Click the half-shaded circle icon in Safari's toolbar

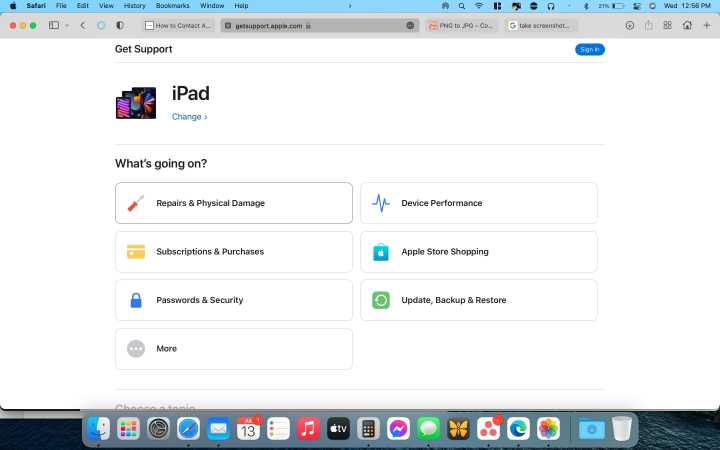[120, 25]
